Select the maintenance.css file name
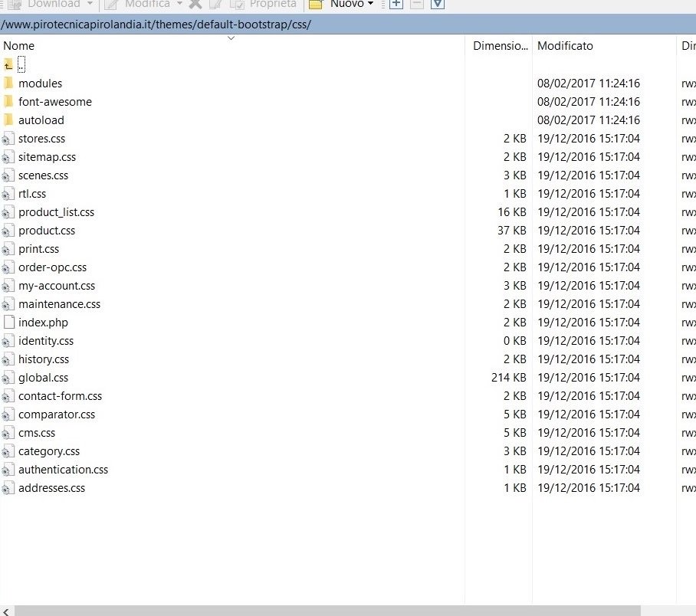 60,304
